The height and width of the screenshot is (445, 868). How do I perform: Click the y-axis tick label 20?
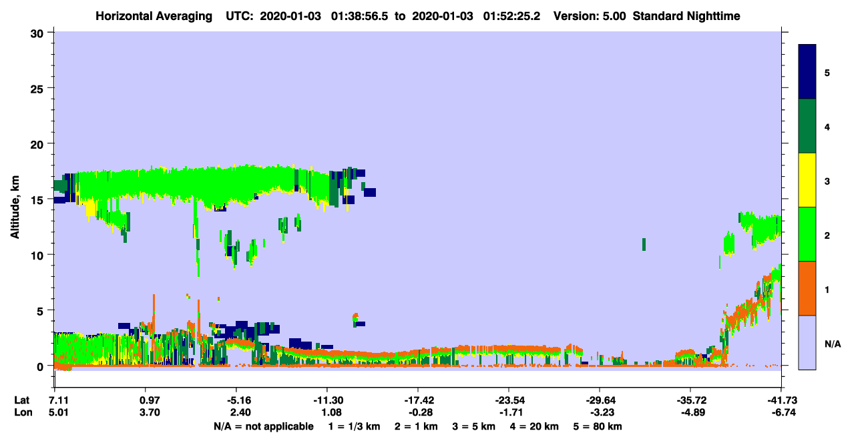(38, 143)
